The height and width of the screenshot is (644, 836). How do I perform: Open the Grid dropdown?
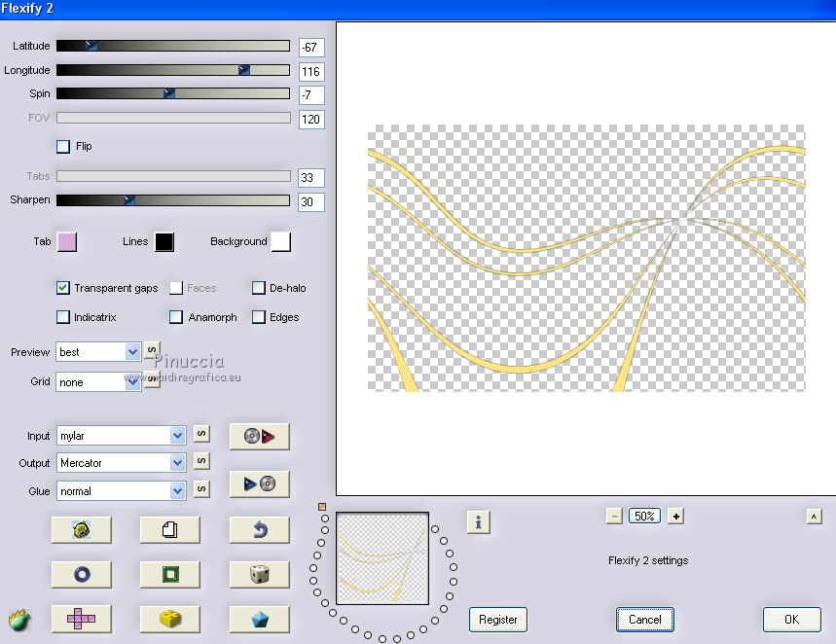tap(98, 381)
